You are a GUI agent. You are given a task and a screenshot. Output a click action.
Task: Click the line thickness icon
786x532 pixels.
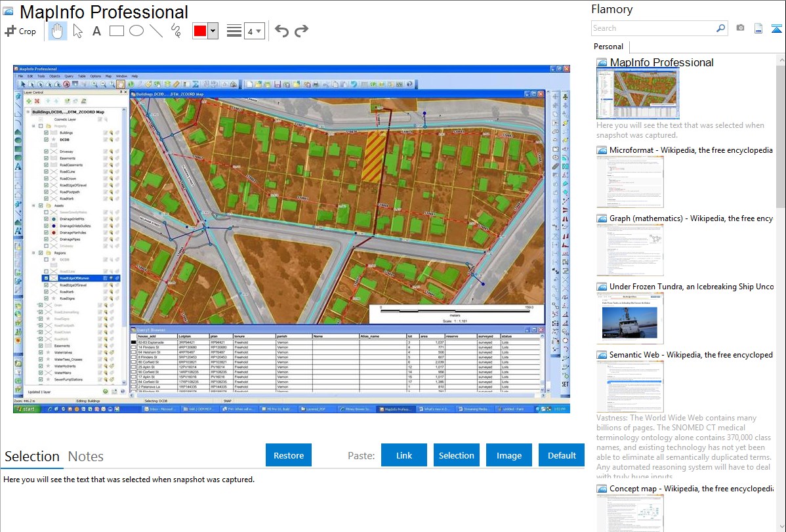click(234, 31)
